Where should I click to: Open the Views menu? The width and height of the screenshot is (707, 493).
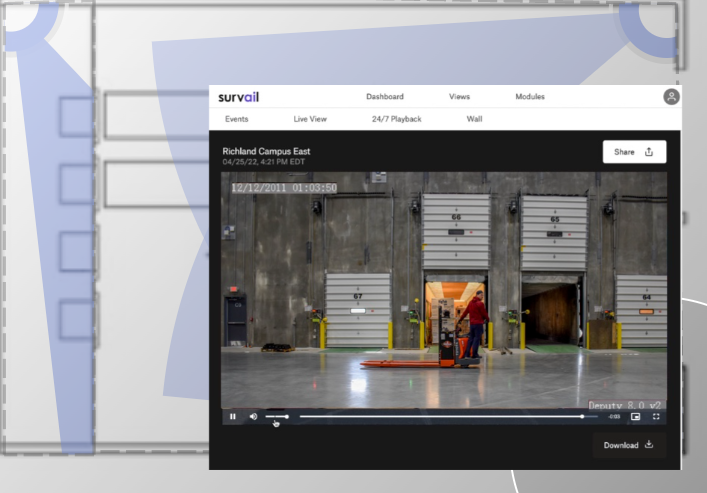460,97
